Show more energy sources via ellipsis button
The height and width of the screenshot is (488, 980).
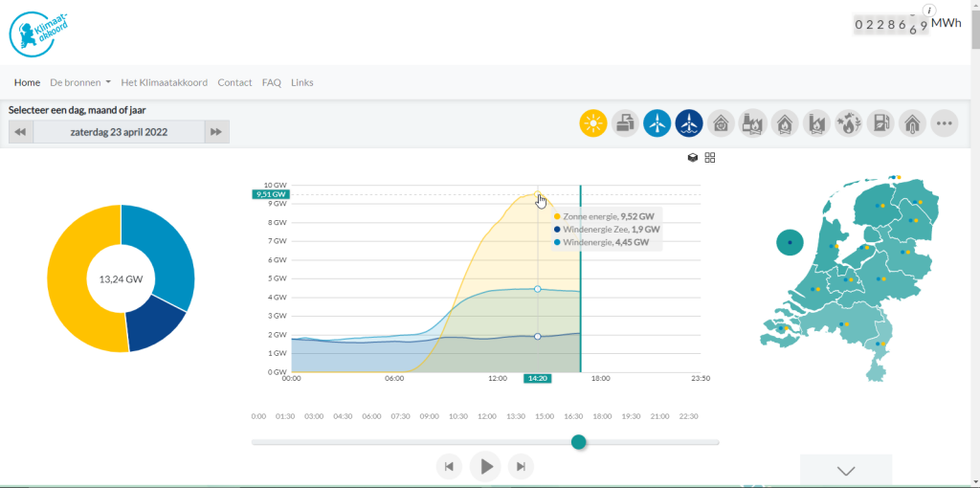tap(944, 123)
